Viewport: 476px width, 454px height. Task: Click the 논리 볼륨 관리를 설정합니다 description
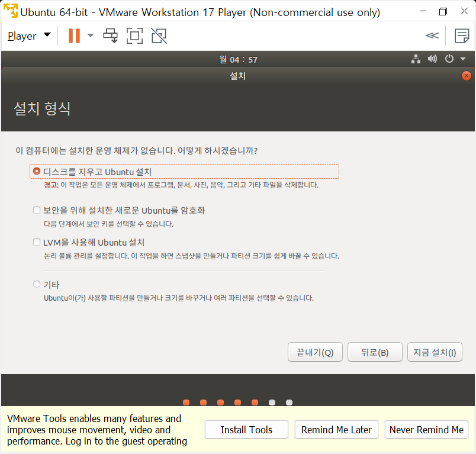192,256
